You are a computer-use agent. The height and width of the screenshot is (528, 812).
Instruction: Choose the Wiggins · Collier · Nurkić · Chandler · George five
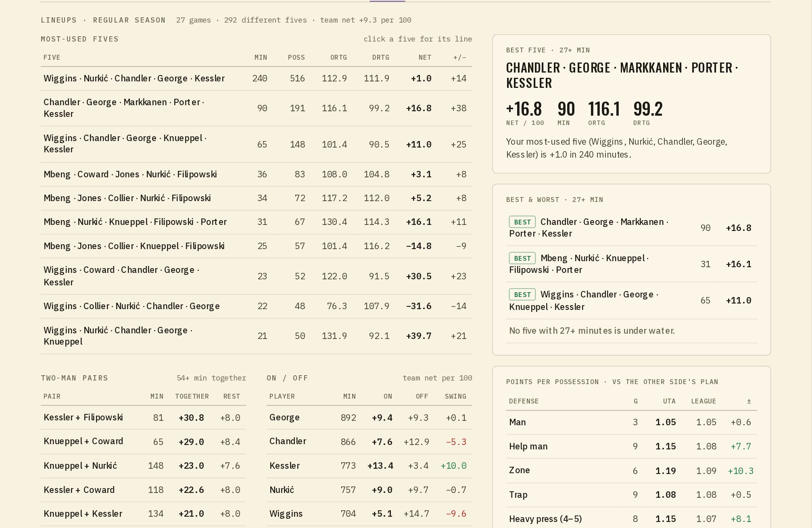[256, 306]
